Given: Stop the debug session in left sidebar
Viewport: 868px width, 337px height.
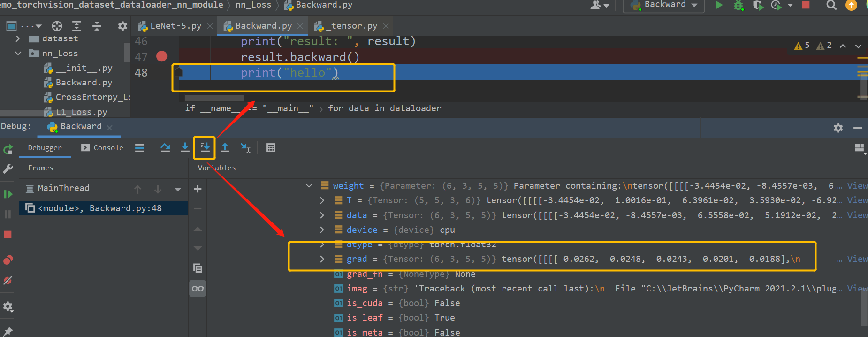Looking at the screenshot, I should point(8,234).
